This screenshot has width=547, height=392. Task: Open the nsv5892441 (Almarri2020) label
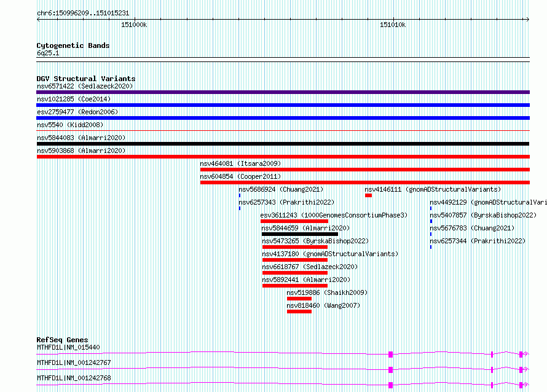tap(306, 280)
